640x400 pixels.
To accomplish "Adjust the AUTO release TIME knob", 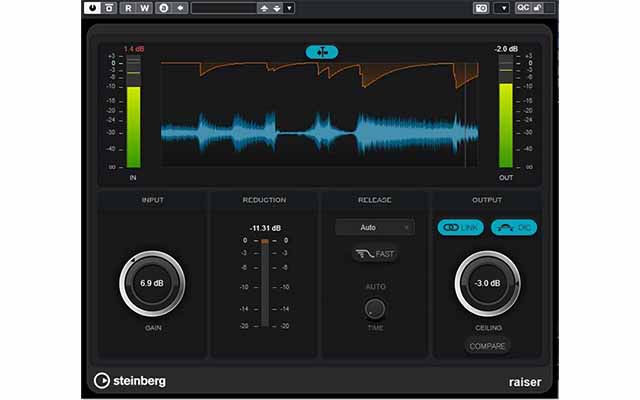I will point(375,309).
